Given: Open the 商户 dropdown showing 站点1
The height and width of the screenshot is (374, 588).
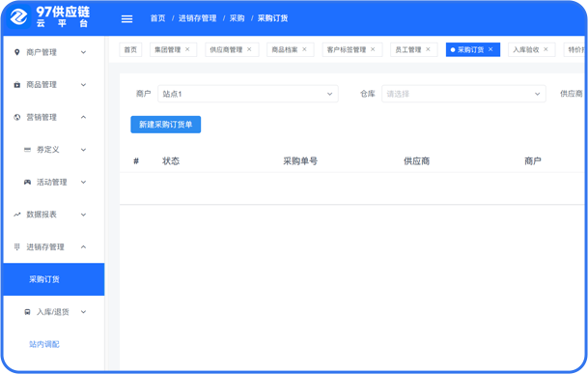Looking at the screenshot, I should pos(248,94).
